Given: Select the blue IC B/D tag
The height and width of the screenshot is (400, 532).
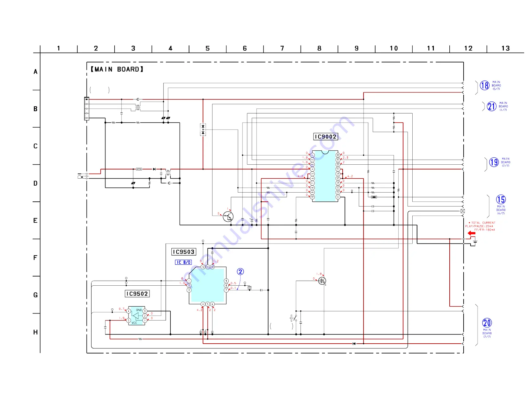Looking at the screenshot, I should pos(183,262).
